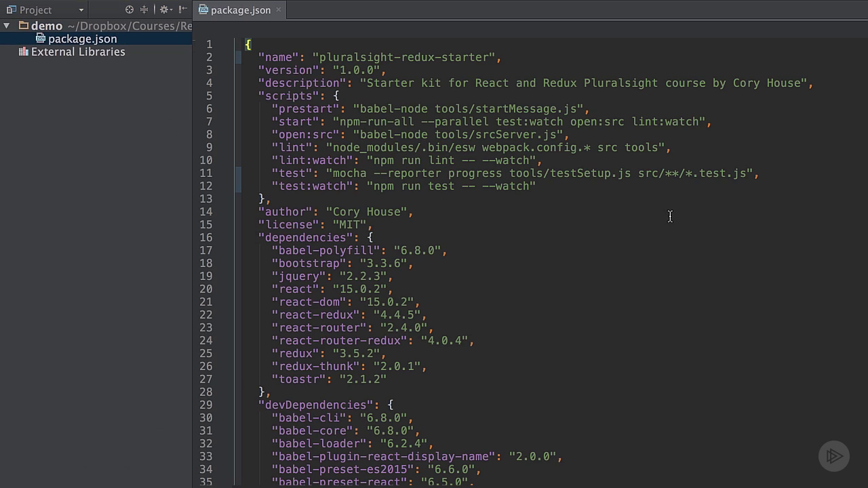Viewport: 868px width, 488px height.
Task: Click the "babel-core" devDependency key
Action: pos(312,430)
